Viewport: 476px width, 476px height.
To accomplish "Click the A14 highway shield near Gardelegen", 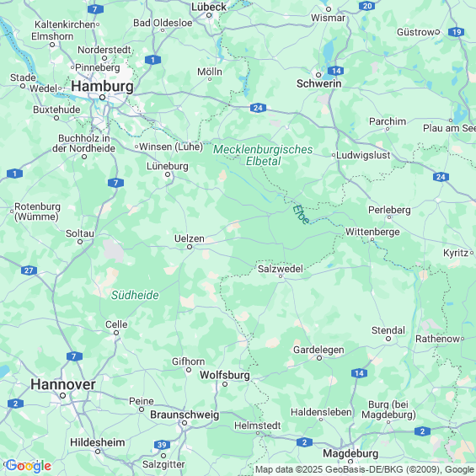I will (x=359, y=373).
